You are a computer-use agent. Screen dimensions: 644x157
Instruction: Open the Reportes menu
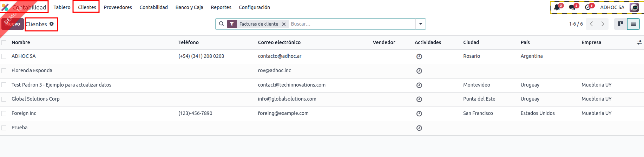[221, 7]
